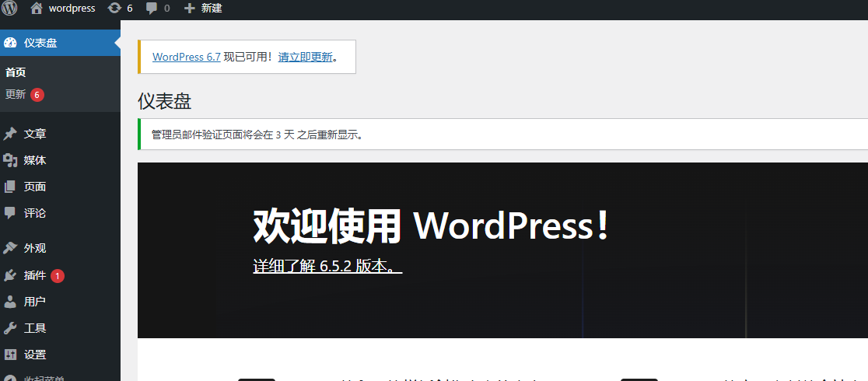
Task: Click the 管理员邮件验证 notice text
Action: click(x=257, y=135)
